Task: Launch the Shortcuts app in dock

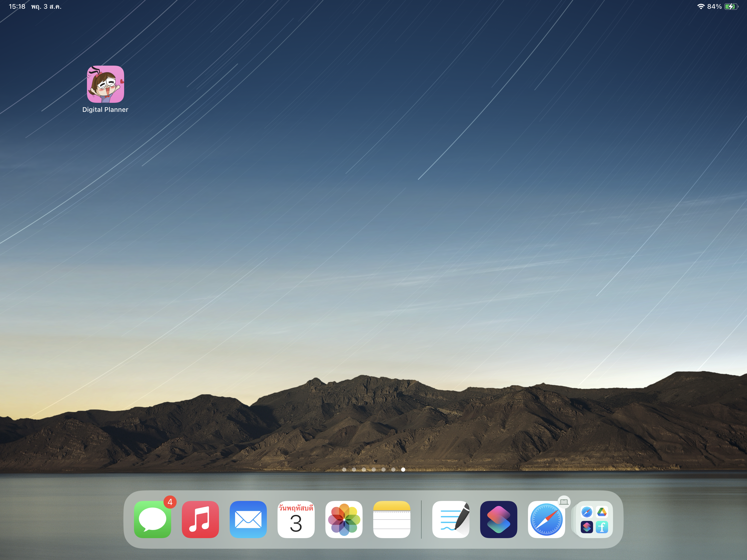Action: (x=498, y=519)
